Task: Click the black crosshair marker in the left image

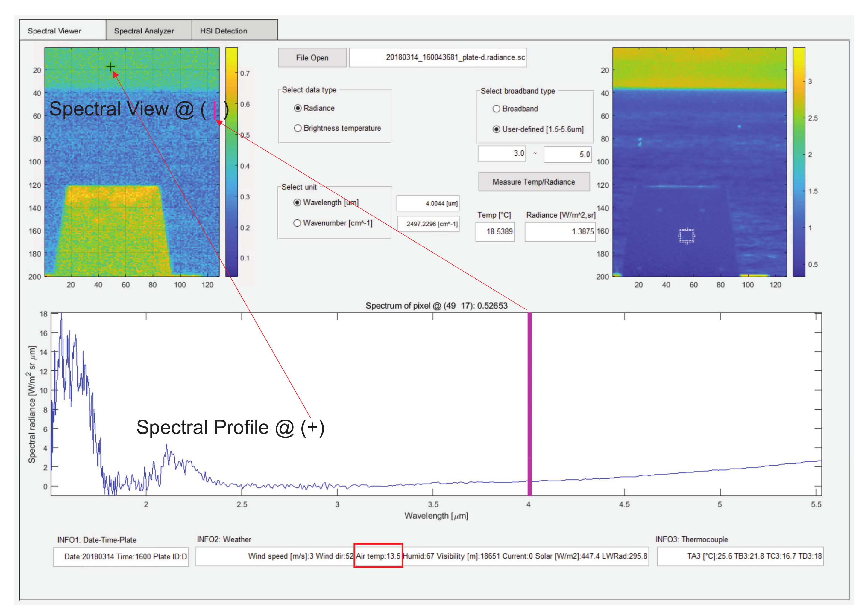Action: point(110,67)
